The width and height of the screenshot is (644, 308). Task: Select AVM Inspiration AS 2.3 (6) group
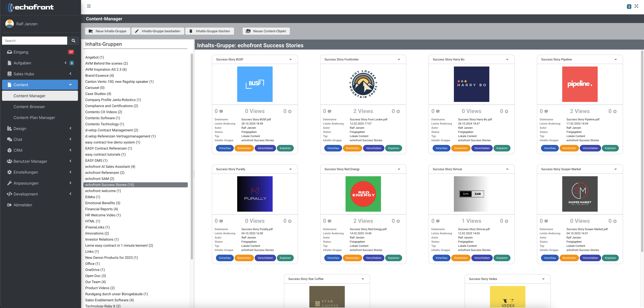[106, 69]
